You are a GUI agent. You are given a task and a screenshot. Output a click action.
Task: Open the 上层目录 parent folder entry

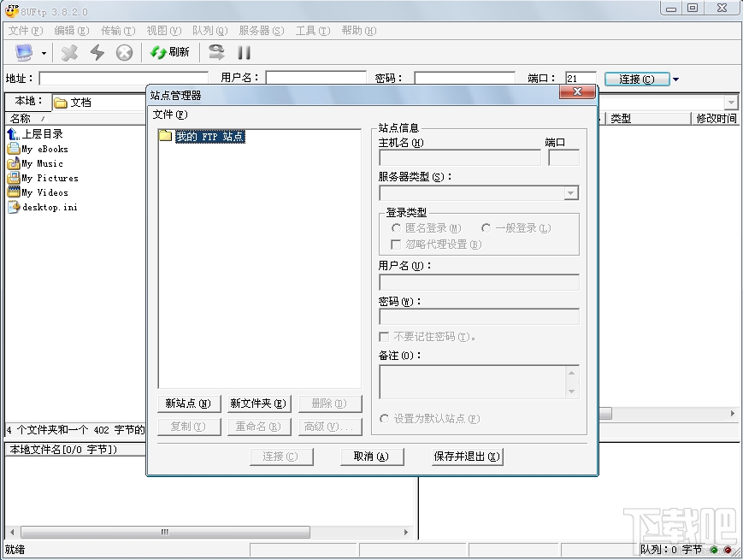coord(36,134)
